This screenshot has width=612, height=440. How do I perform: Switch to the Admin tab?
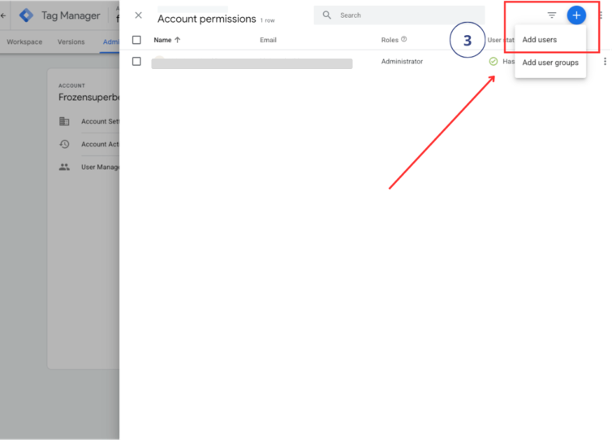[x=111, y=42]
